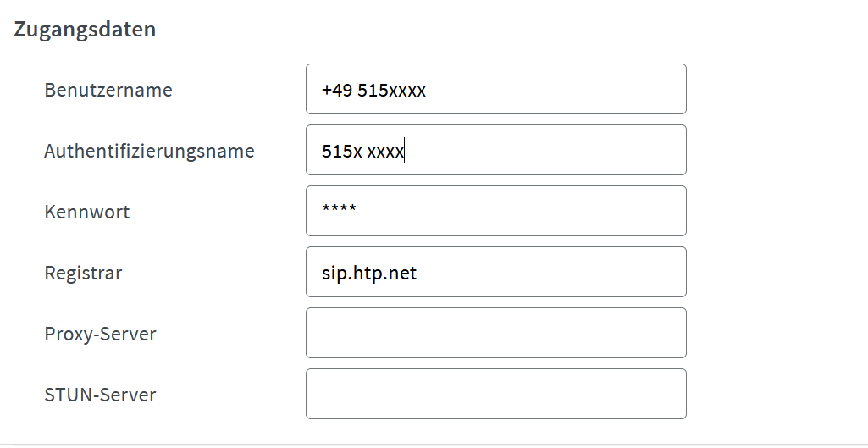The width and height of the screenshot is (868, 448).
Task: Focus the empty Proxy-Server field
Action: pyautogui.click(x=496, y=333)
